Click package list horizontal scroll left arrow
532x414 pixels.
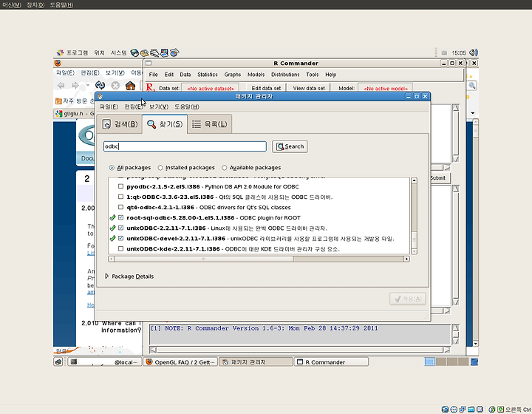coord(112,259)
